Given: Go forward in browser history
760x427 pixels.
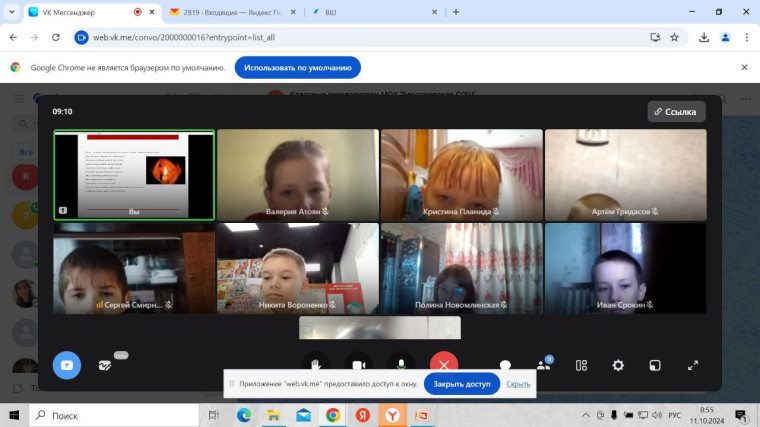Looking at the screenshot, I should [x=34, y=37].
